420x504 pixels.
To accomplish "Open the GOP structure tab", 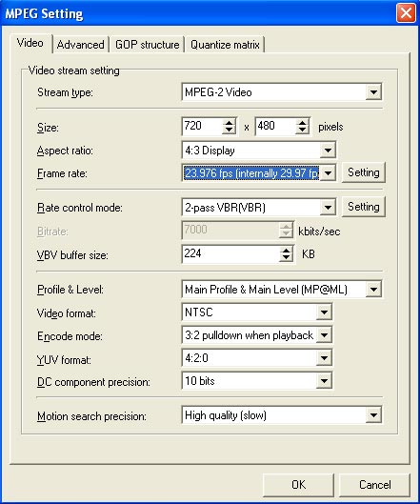I will click(148, 45).
